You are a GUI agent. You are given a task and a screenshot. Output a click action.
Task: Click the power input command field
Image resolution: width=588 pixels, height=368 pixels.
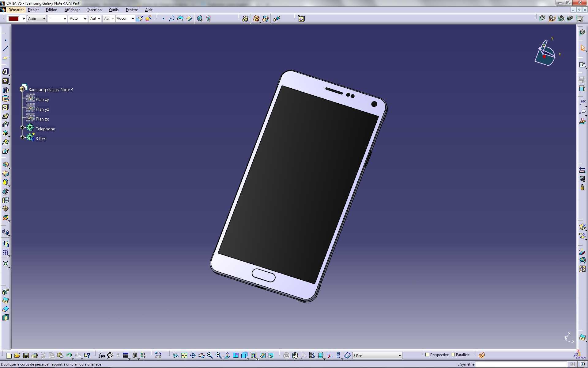click(522, 364)
